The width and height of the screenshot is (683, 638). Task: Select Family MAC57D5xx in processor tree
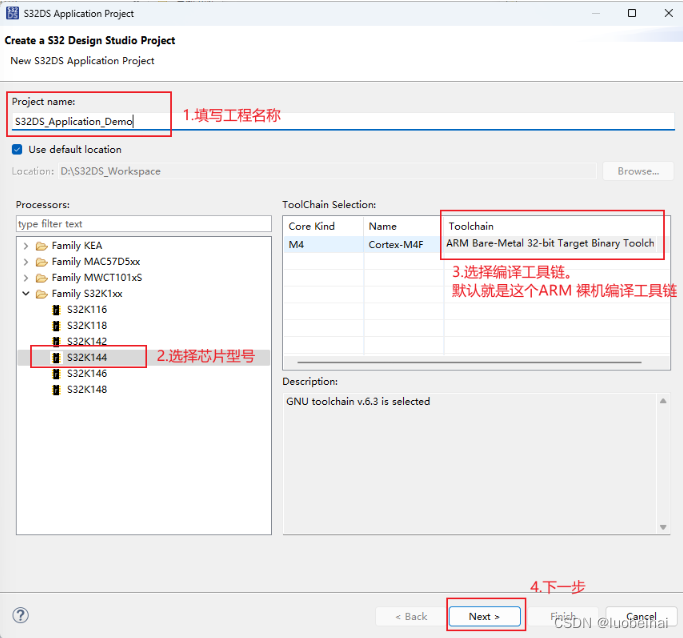[x=96, y=262]
